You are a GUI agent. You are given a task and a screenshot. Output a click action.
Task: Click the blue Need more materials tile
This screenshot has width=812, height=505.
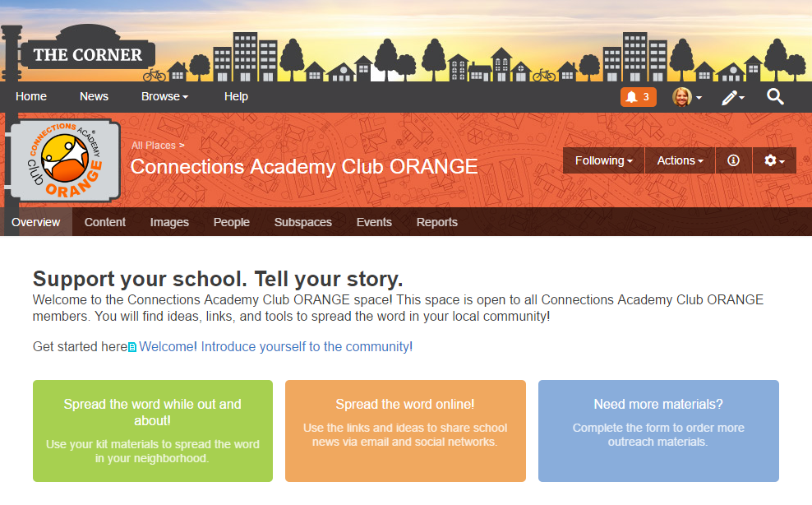(658, 430)
